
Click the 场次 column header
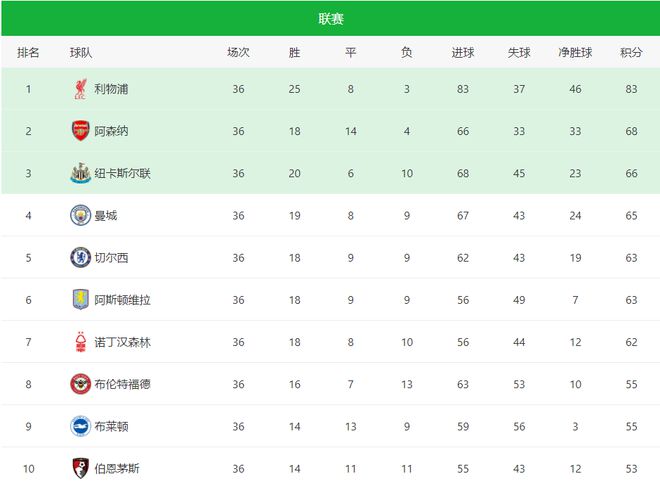pos(238,53)
